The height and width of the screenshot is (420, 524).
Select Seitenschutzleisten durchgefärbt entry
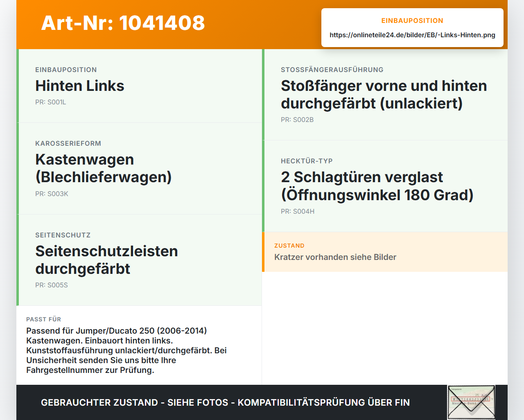[x=106, y=260]
